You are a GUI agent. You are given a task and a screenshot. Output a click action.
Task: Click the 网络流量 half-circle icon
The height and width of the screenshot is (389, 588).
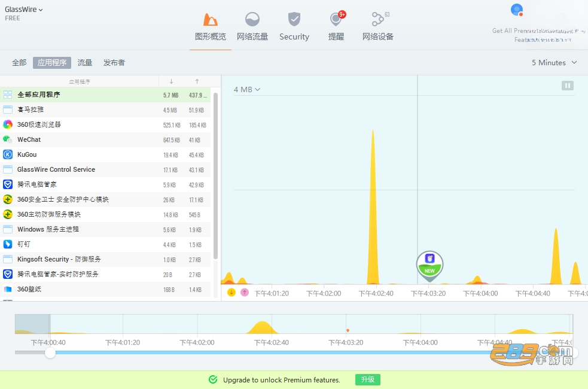point(252,19)
